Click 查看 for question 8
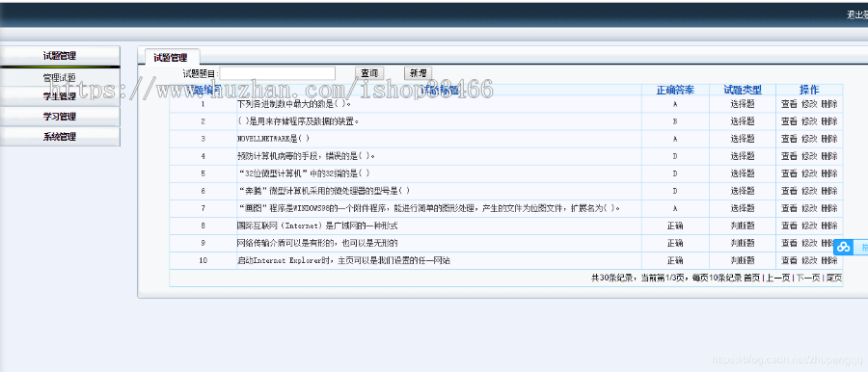The image size is (868, 372). (x=789, y=226)
